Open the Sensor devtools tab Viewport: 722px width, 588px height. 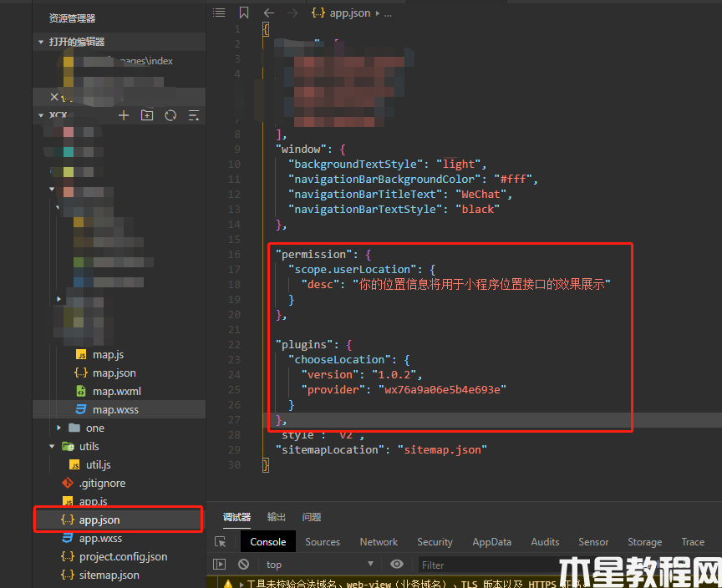593,542
